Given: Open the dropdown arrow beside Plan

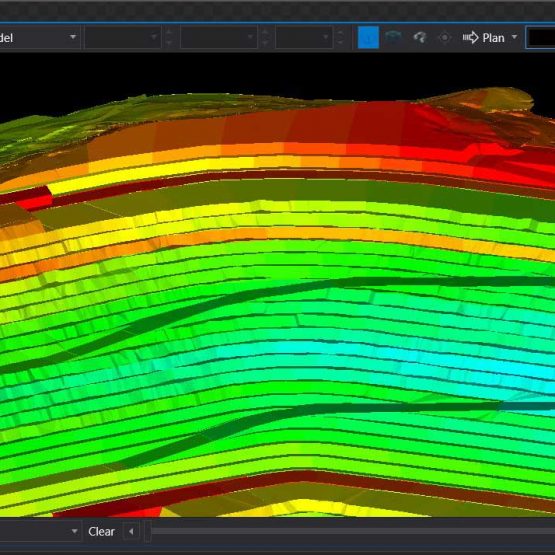Looking at the screenshot, I should [x=514, y=37].
